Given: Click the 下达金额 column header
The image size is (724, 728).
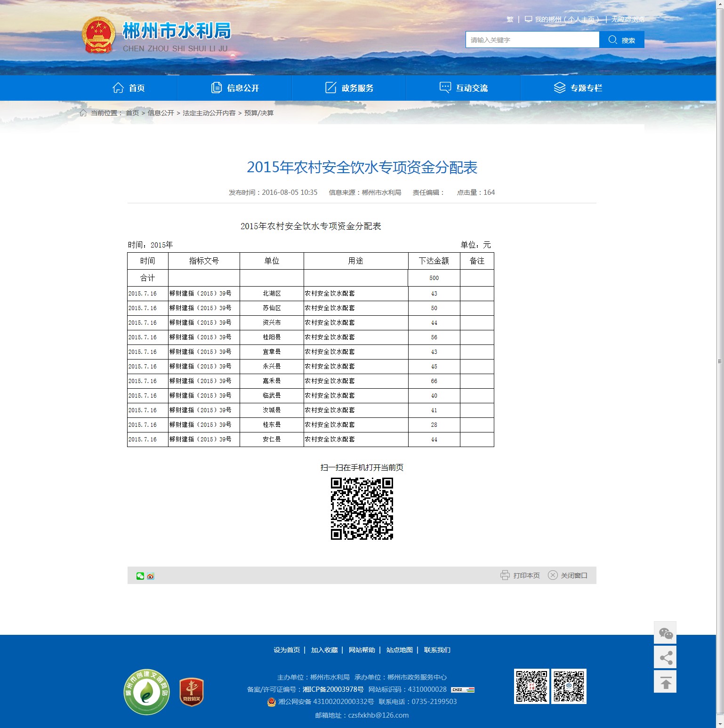Looking at the screenshot, I should point(434,261).
